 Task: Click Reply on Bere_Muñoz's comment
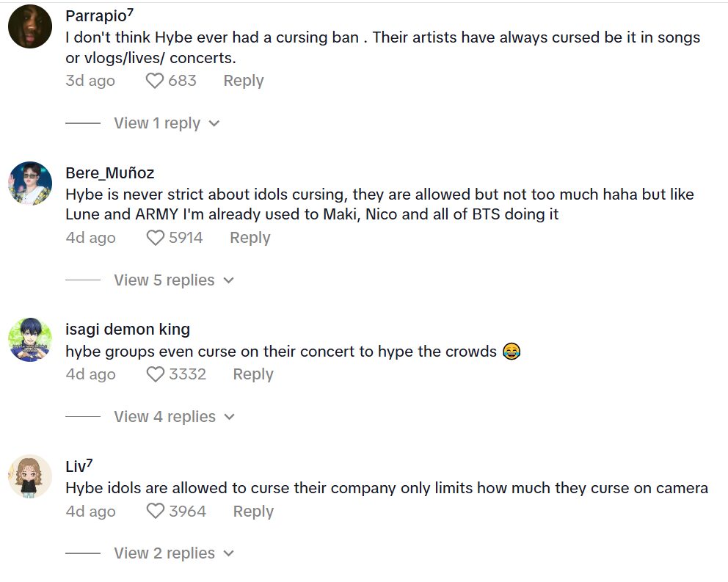point(250,237)
